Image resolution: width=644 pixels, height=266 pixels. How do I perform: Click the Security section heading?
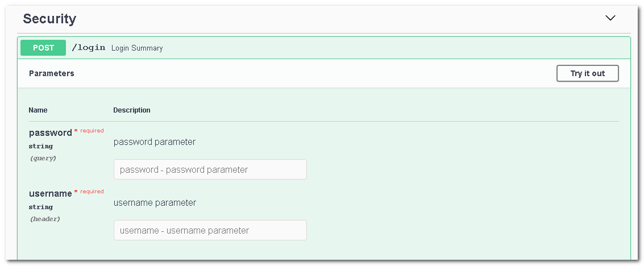[49, 19]
